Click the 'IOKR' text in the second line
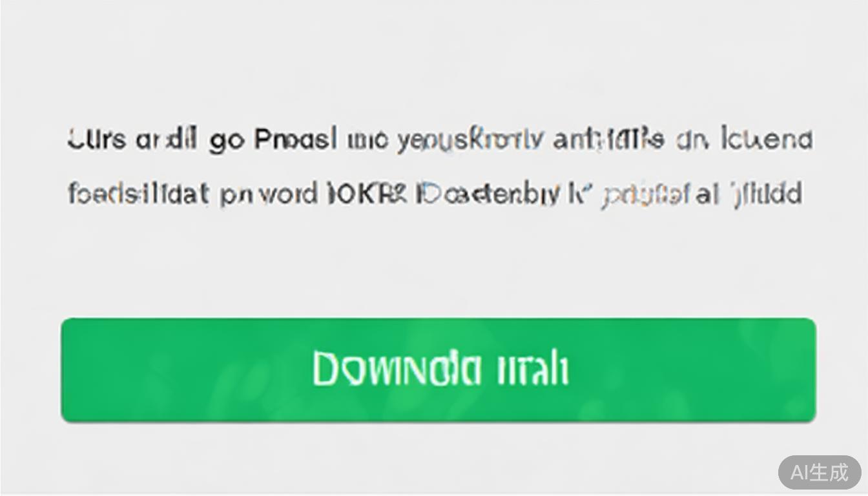 click(366, 194)
